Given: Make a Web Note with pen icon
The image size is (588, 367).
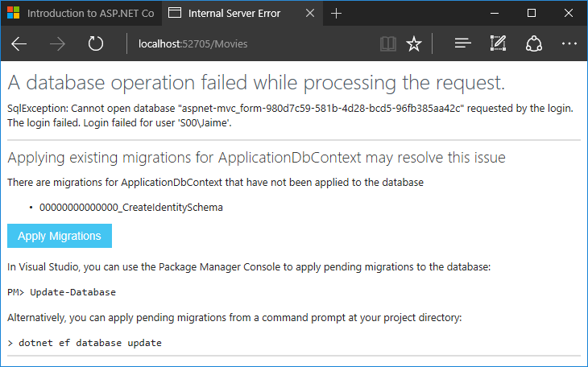Looking at the screenshot, I should coord(498,43).
